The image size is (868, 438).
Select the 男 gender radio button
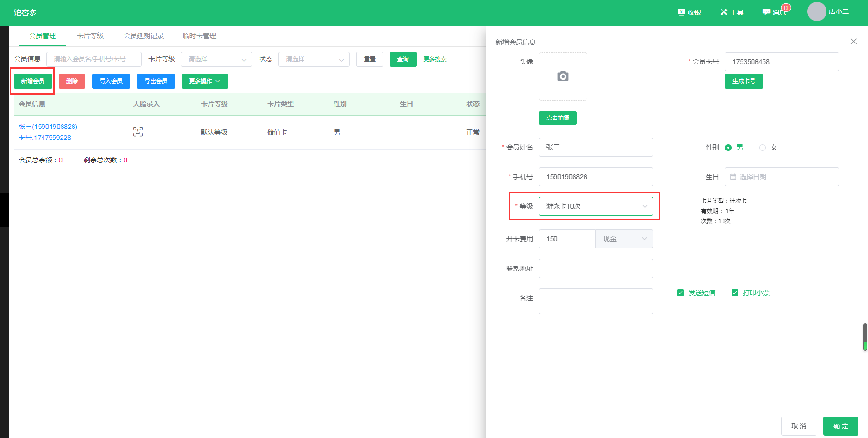[x=728, y=148]
